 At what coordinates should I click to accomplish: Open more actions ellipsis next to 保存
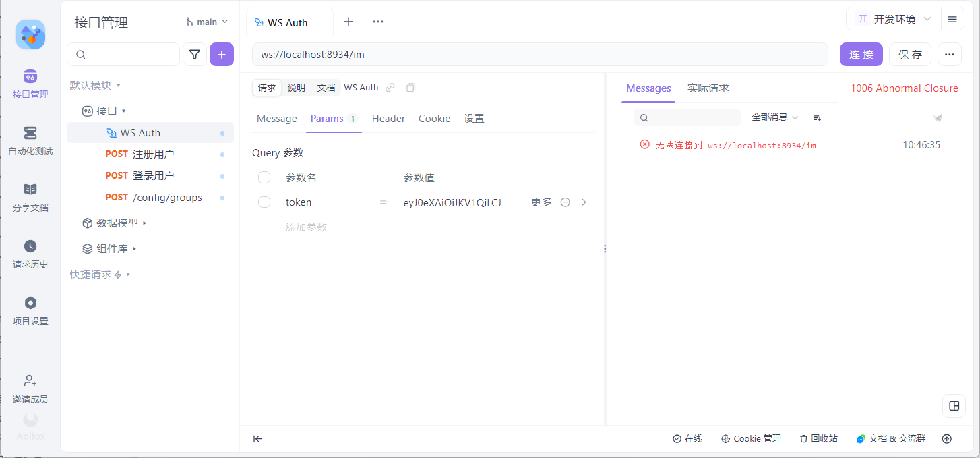tap(949, 55)
